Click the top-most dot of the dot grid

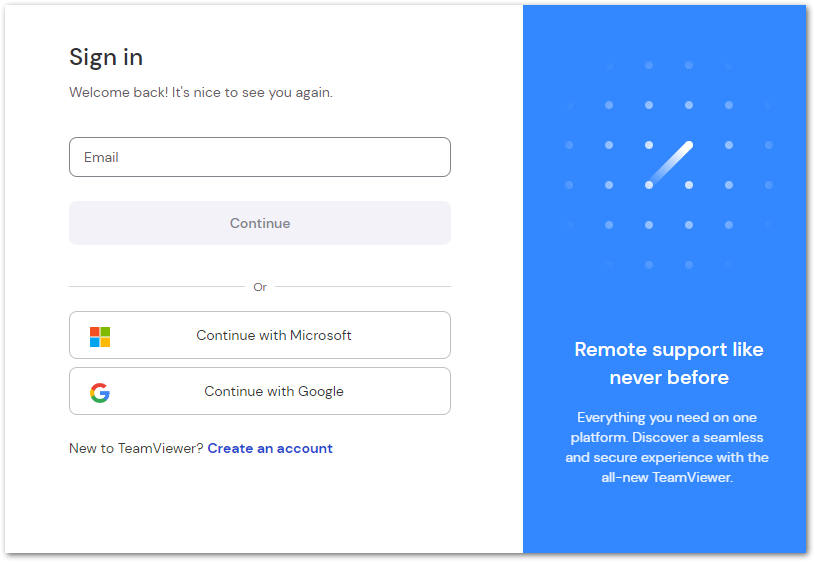pos(649,65)
